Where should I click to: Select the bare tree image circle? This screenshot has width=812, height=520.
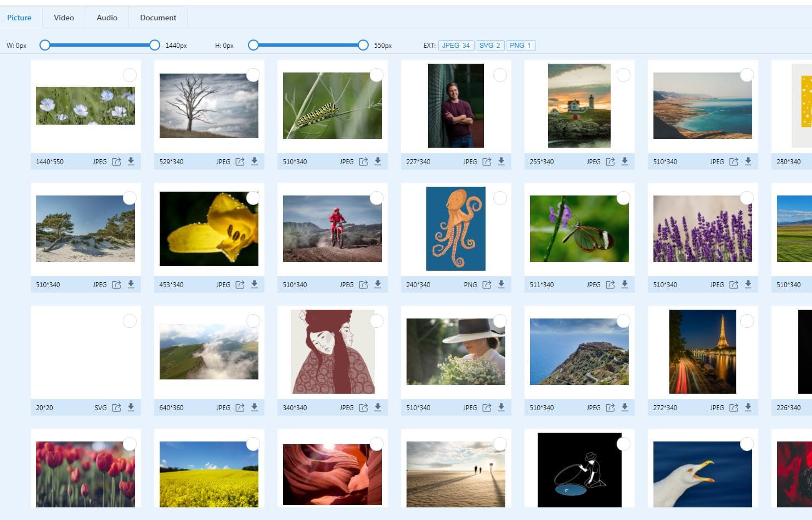(253, 75)
